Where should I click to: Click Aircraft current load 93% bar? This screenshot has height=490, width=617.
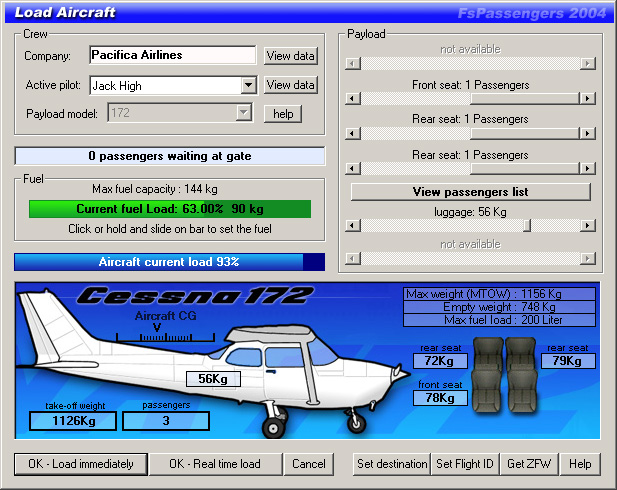(x=170, y=262)
